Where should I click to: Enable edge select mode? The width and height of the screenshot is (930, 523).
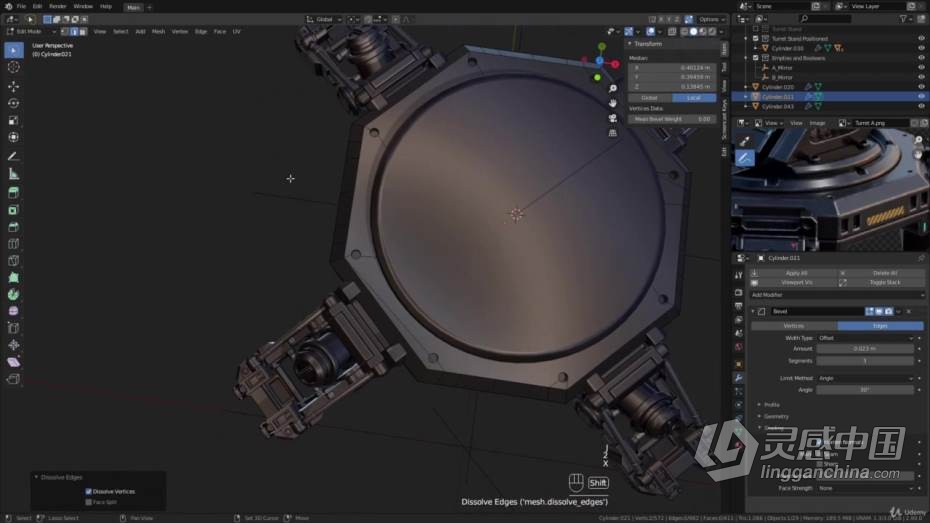74,31
